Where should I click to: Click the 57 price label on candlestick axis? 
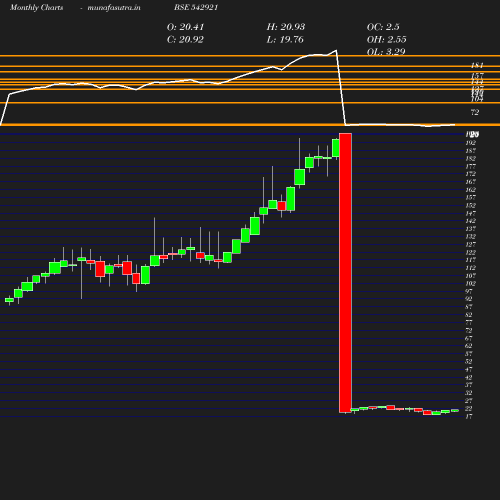pos(469,354)
